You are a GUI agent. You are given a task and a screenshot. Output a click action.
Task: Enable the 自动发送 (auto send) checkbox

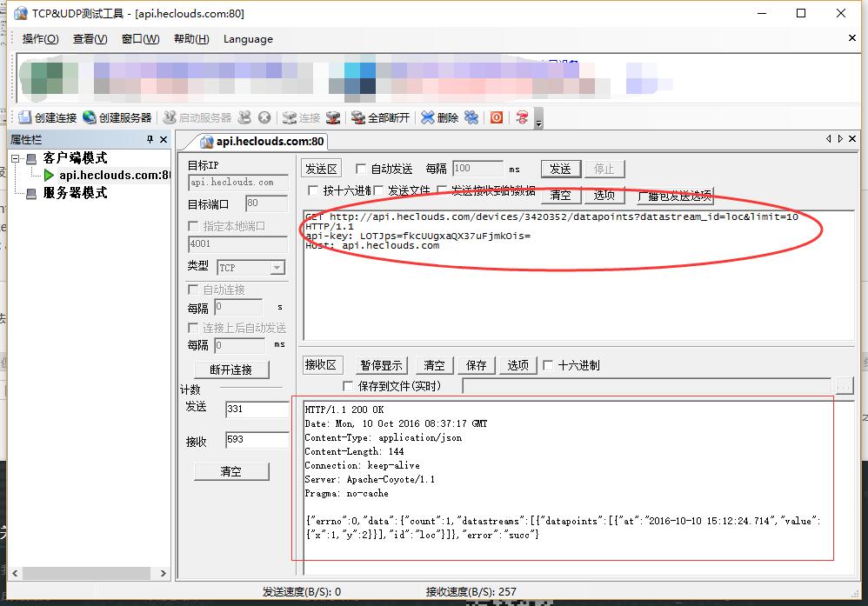361,169
